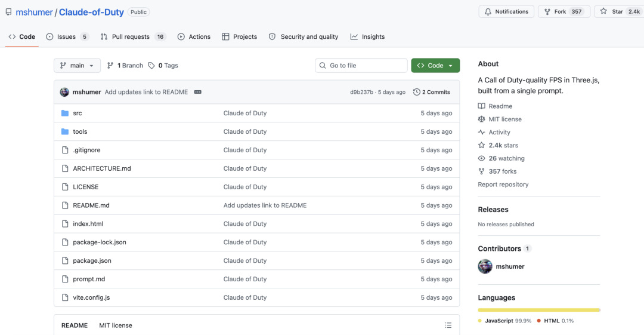This screenshot has width=644, height=335.
Task: Open package-lock.json file
Action: point(100,242)
